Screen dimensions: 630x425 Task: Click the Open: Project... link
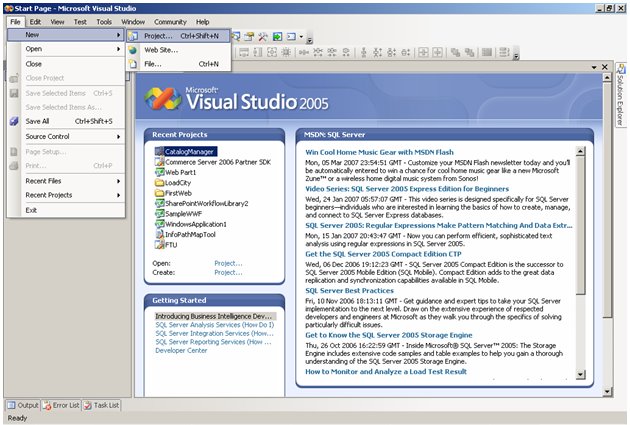228,263
